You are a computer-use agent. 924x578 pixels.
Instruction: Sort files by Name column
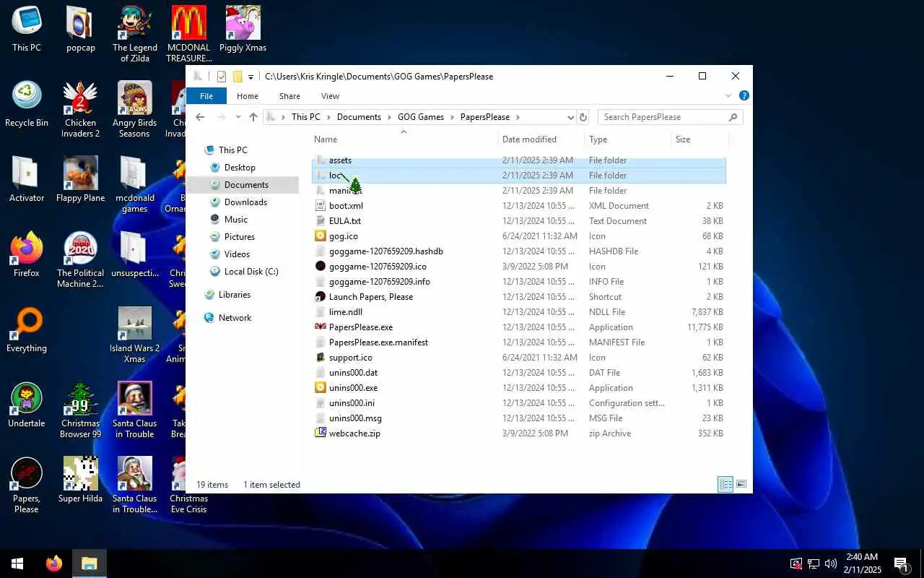(404, 139)
